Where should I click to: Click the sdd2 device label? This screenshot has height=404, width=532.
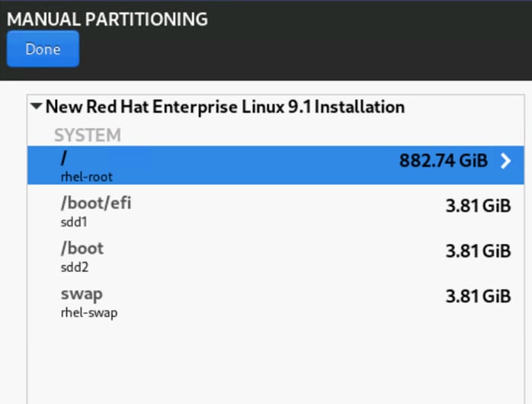pyautogui.click(x=75, y=268)
